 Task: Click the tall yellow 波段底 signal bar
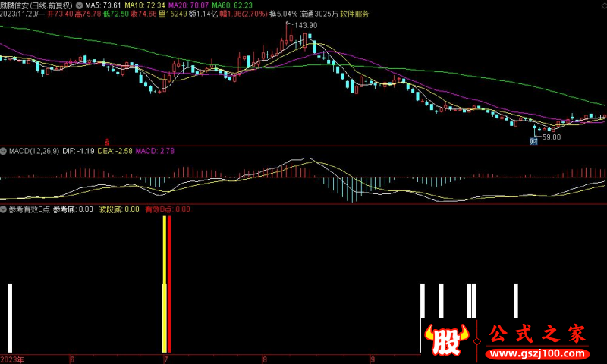click(165, 284)
